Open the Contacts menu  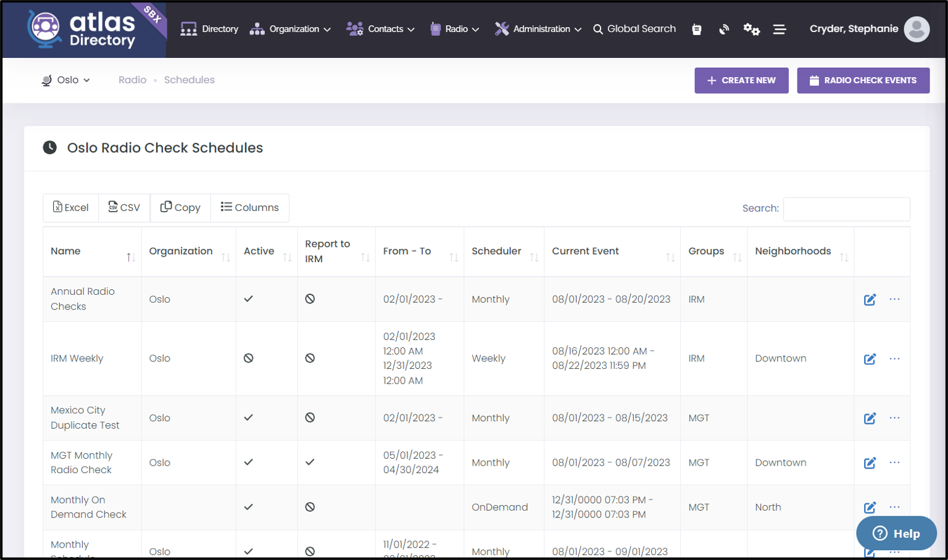(380, 29)
